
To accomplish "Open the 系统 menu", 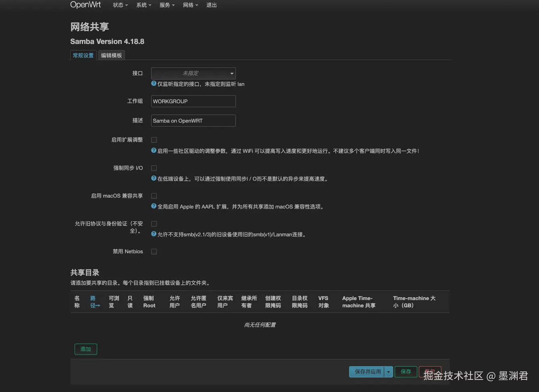I will click(144, 5).
